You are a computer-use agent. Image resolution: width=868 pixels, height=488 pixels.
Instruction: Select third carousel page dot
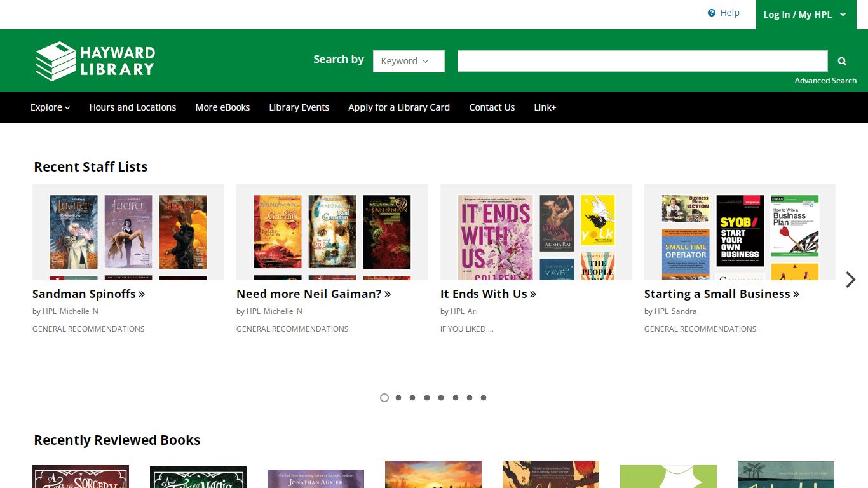412,398
